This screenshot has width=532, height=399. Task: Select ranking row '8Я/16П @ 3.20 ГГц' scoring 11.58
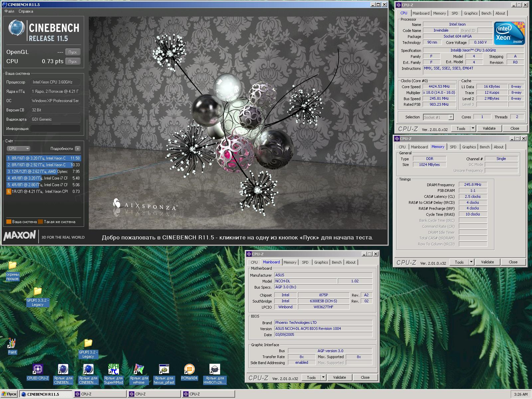[44, 158]
